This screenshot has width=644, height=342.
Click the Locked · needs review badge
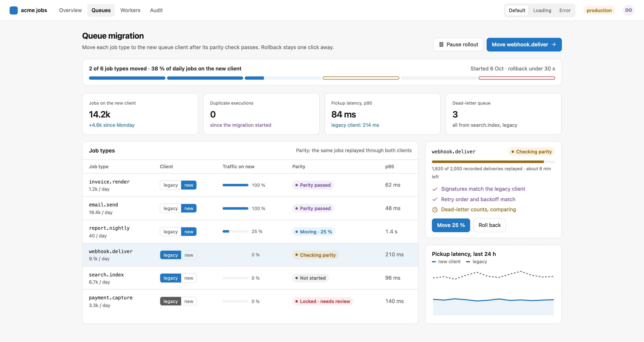(322, 301)
